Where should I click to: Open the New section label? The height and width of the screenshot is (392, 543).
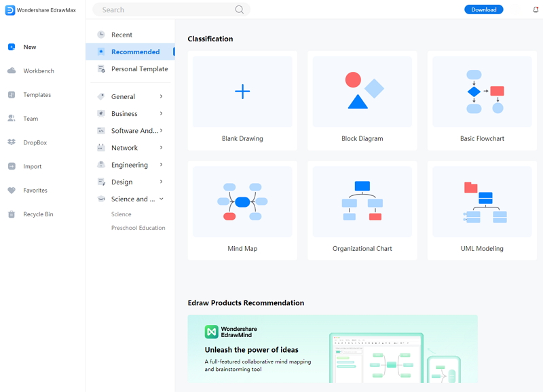(x=30, y=47)
